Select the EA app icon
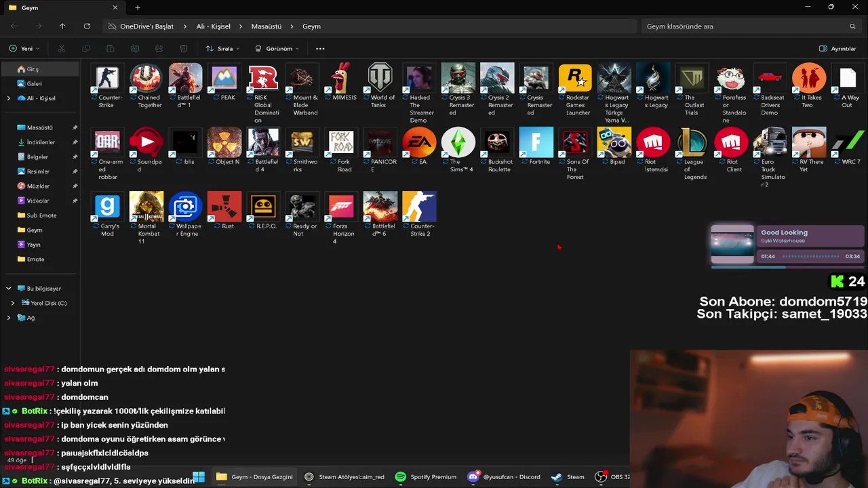This screenshot has width=868, height=488. pos(419,142)
